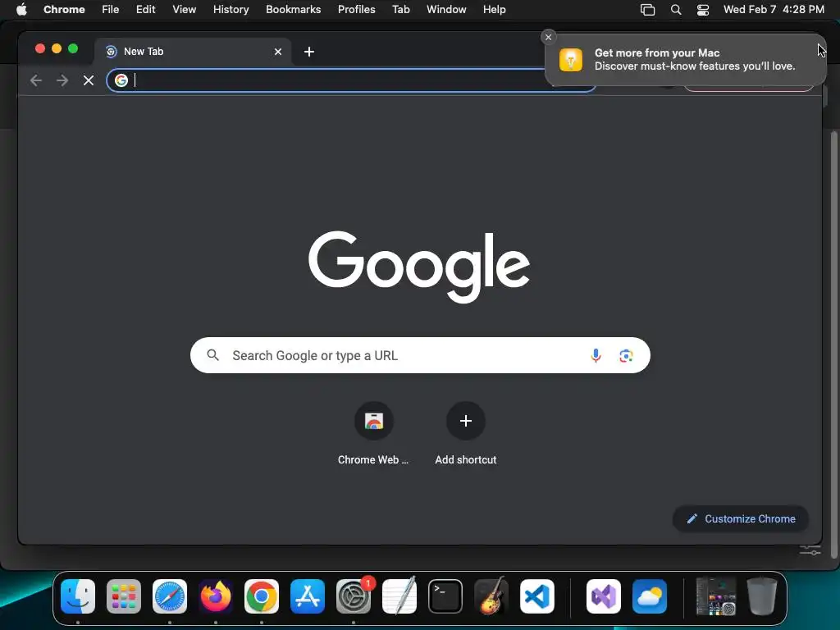
Task: Click the date and time in menu bar
Action: (774, 10)
